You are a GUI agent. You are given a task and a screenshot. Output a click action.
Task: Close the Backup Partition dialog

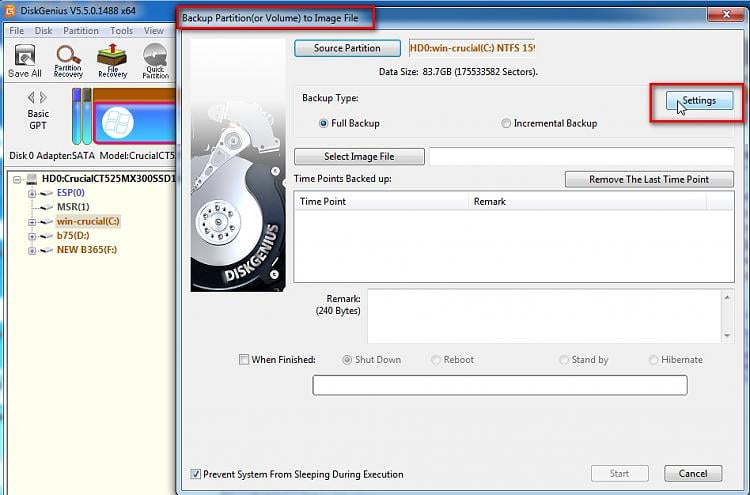726,14
